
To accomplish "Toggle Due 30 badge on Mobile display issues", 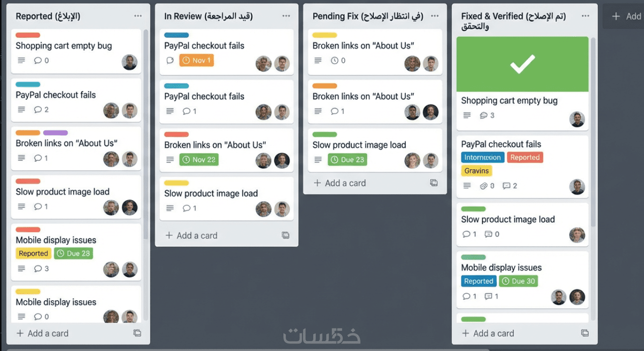I will pos(518,281).
